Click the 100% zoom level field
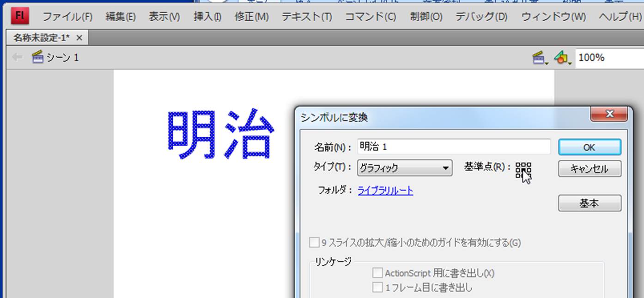This screenshot has width=644, height=298. pyautogui.click(x=608, y=58)
